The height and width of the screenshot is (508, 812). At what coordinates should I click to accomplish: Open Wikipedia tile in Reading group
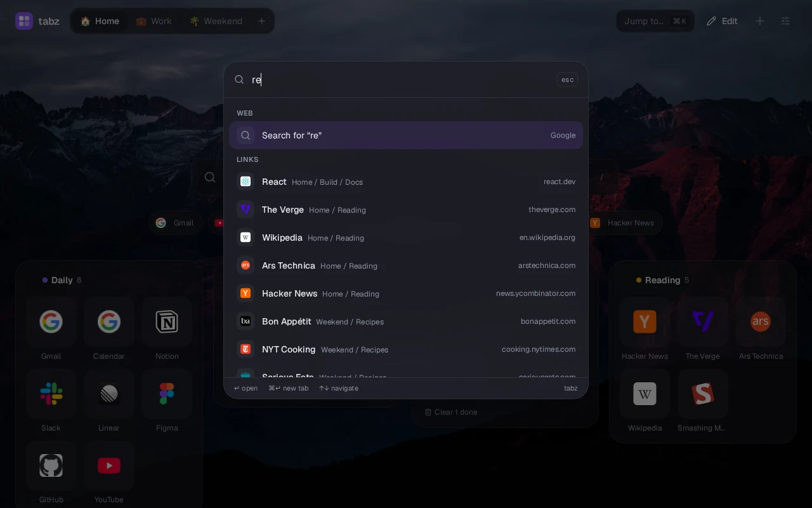[645, 401]
